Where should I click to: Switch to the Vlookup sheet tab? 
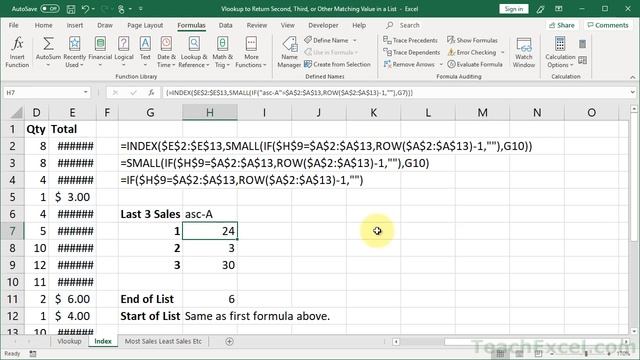pyautogui.click(x=69, y=341)
